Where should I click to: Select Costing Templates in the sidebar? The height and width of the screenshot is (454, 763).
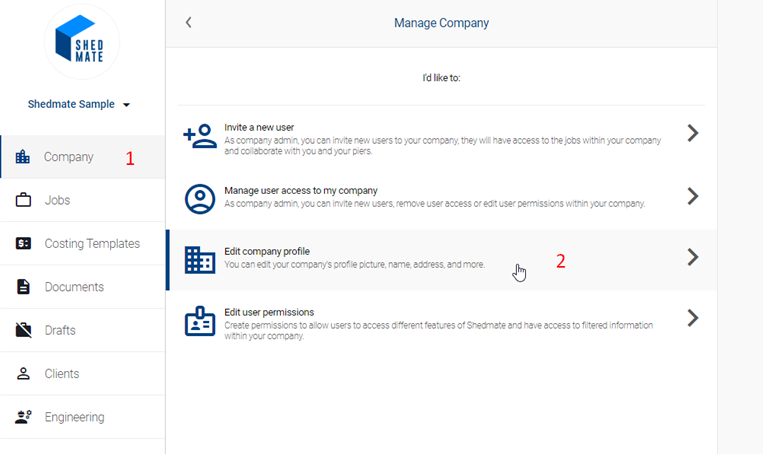coord(92,243)
